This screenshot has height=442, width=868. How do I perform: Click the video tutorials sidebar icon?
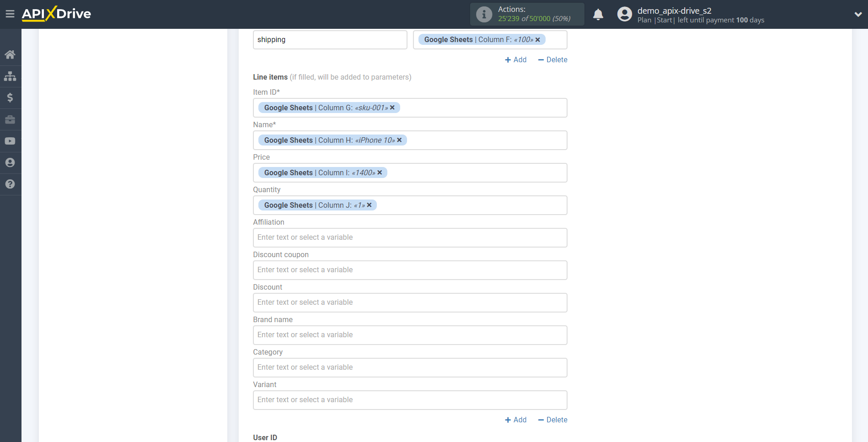coord(10,141)
